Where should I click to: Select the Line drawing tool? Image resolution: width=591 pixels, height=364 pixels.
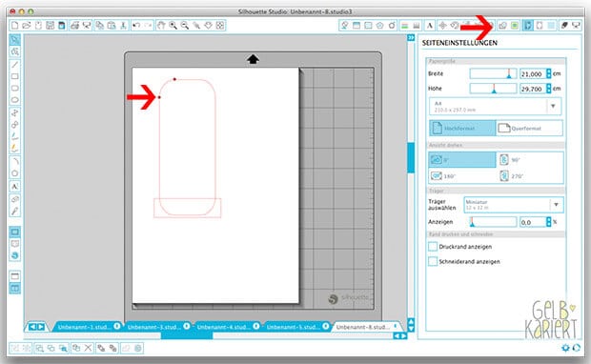pyautogui.click(x=14, y=65)
